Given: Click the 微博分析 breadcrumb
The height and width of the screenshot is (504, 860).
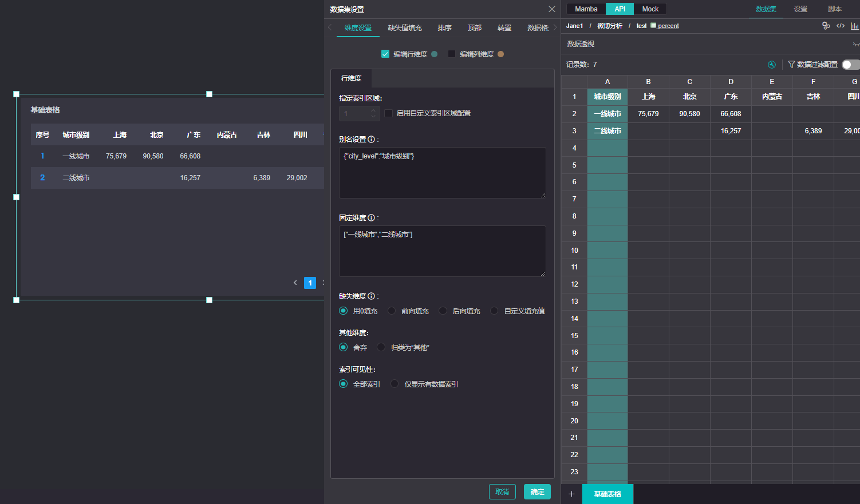Looking at the screenshot, I should pyautogui.click(x=610, y=26).
